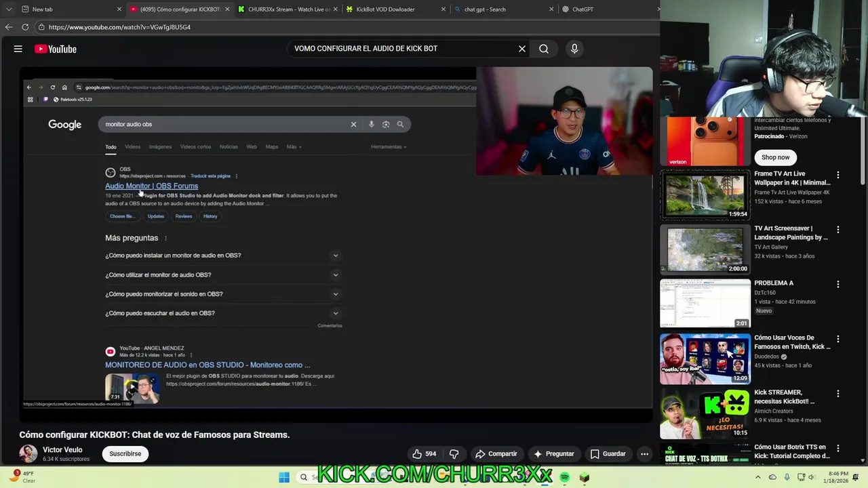
Task: Go back with browser back arrow
Action: pyautogui.click(x=9, y=27)
